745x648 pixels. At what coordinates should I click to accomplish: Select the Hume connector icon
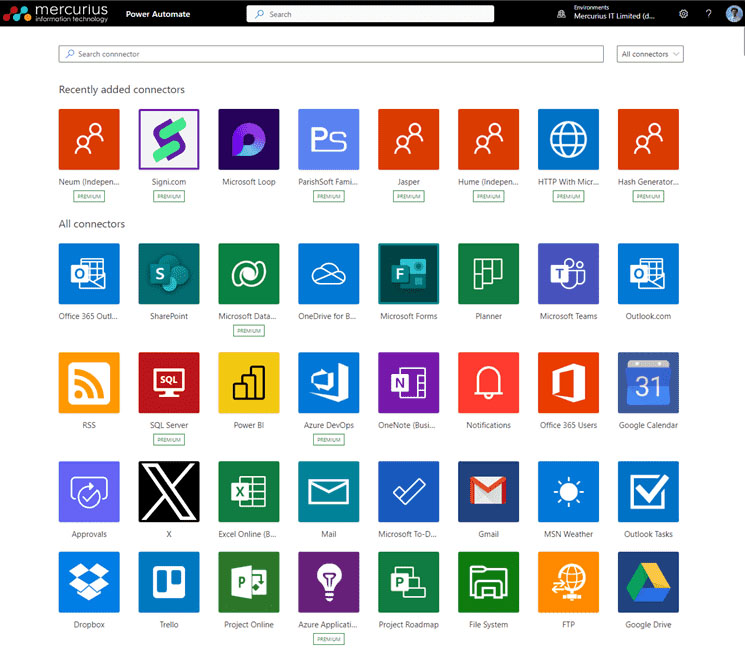click(x=488, y=139)
